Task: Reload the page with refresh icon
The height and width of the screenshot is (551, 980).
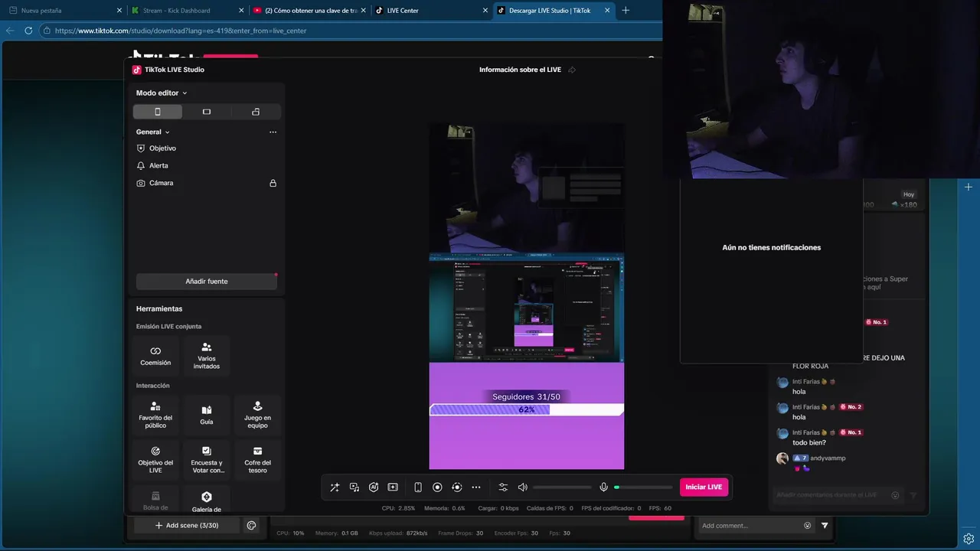Action: pyautogui.click(x=28, y=31)
